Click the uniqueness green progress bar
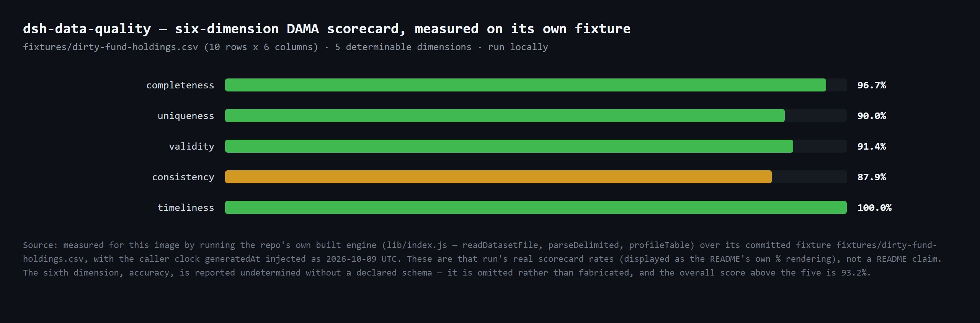The height and width of the screenshot is (323, 980). (x=505, y=116)
